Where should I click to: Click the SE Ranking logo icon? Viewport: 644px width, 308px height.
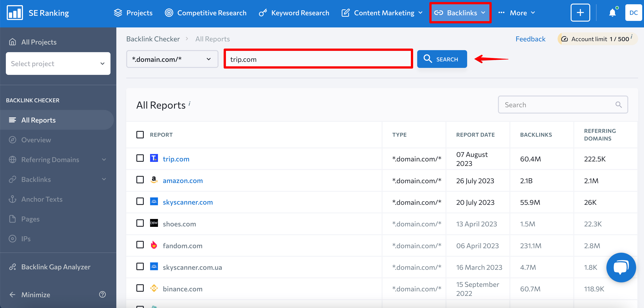[x=15, y=13]
